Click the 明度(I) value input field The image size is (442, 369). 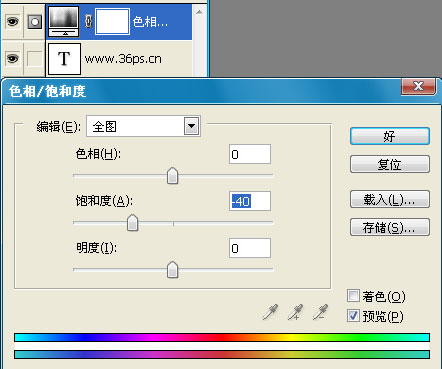pyautogui.click(x=250, y=248)
